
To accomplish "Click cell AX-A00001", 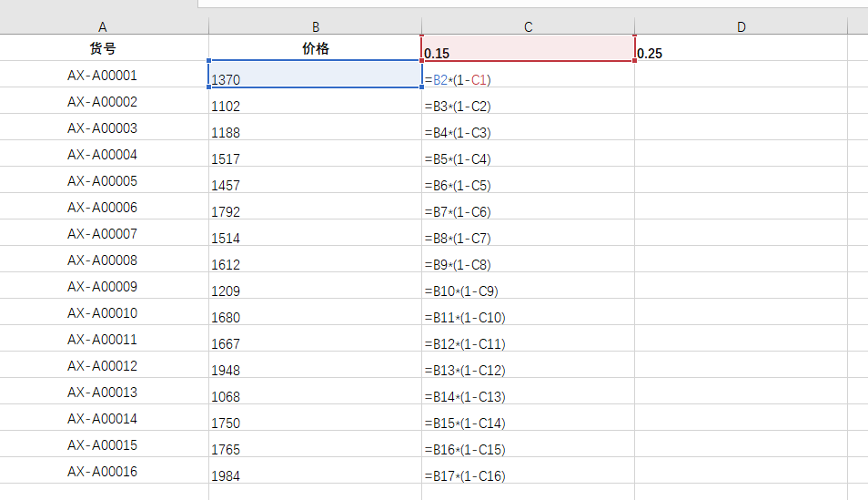I will (103, 75).
